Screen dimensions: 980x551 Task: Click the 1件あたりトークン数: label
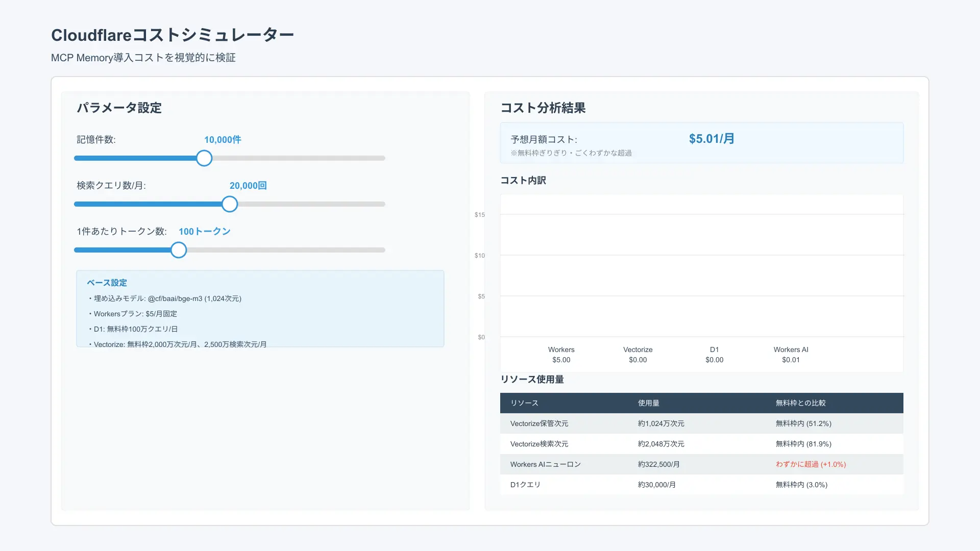pyautogui.click(x=121, y=232)
